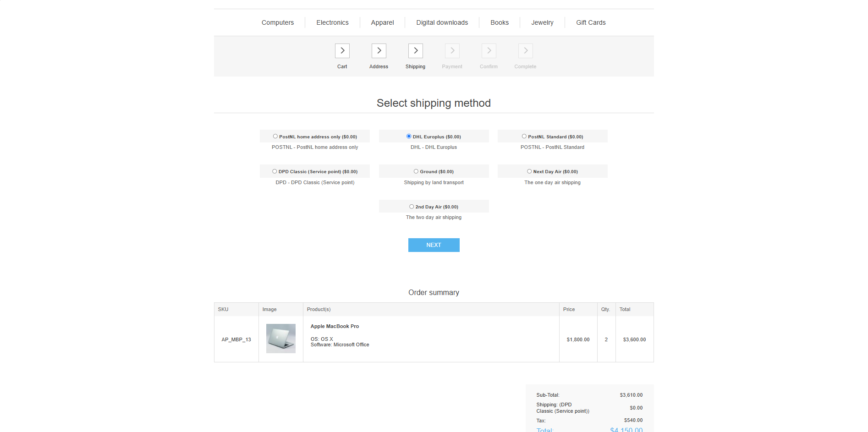This screenshot has width=868, height=432.
Task: Open the Apple MacBook Pro product link
Action: click(x=335, y=326)
